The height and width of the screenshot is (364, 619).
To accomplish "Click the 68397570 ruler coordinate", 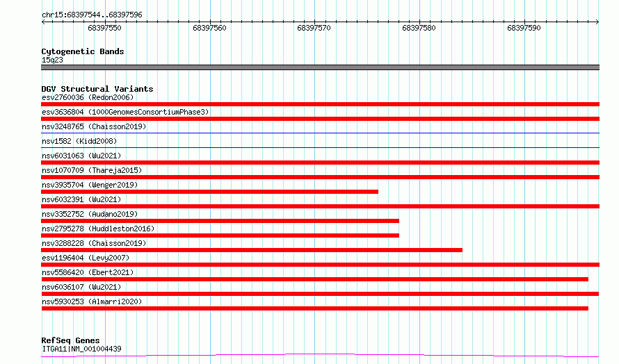I will click(x=314, y=28).
